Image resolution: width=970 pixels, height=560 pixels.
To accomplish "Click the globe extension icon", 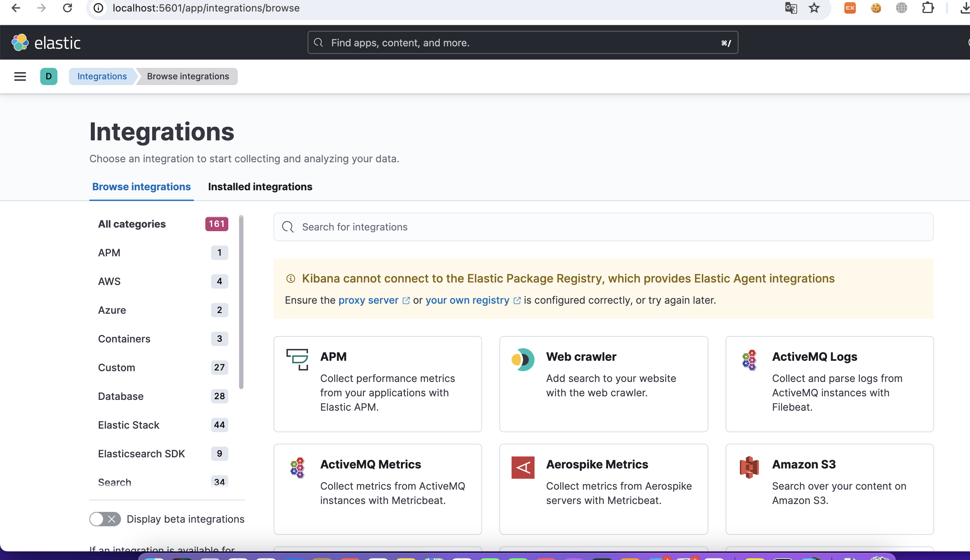I will click(x=901, y=8).
